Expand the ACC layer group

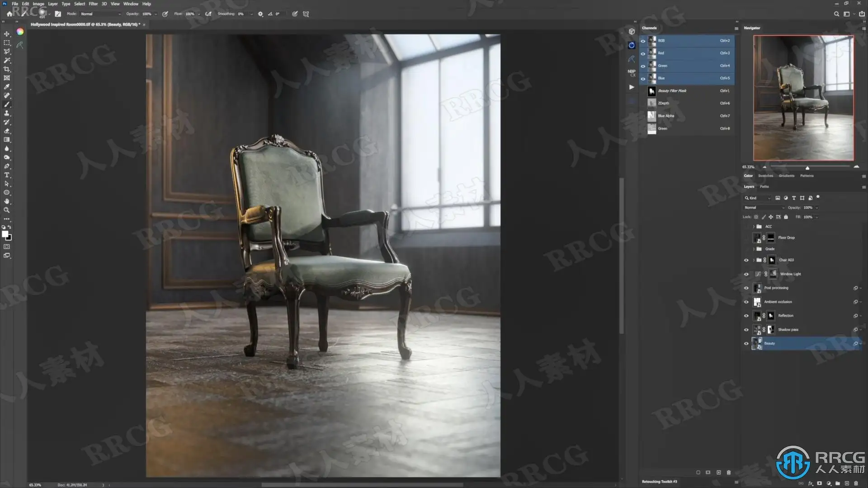754,226
